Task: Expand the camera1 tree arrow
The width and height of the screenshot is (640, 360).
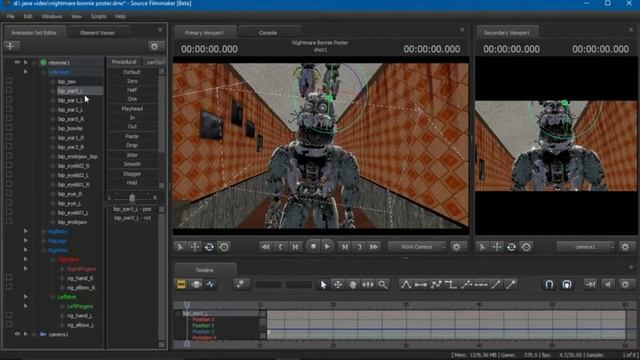Action: point(26,334)
